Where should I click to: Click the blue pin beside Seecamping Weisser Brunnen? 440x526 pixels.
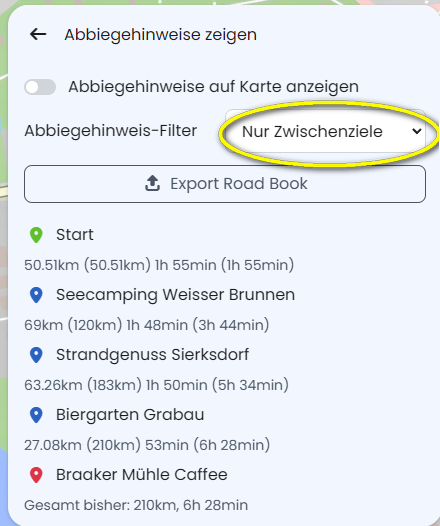[36, 295]
